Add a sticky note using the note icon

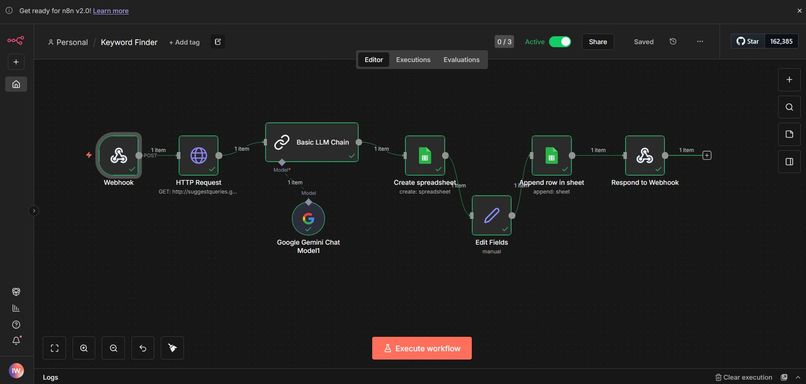[789, 134]
